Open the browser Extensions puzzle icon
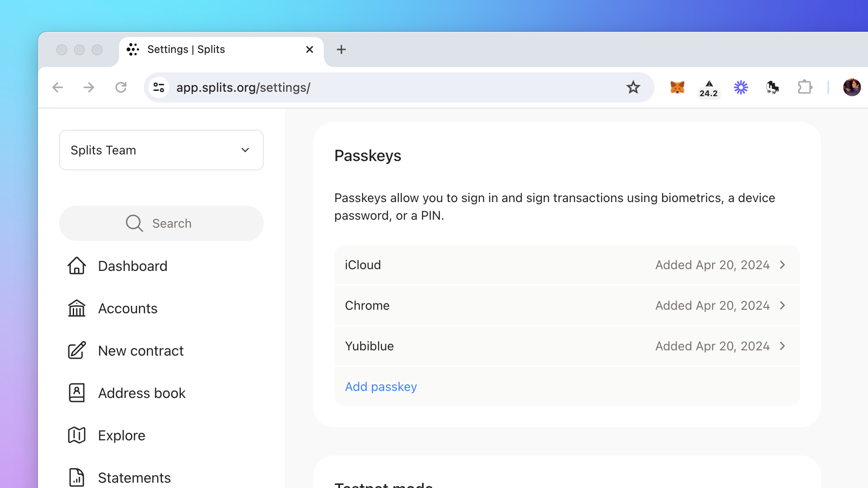Image resolution: width=868 pixels, height=488 pixels. click(804, 87)
